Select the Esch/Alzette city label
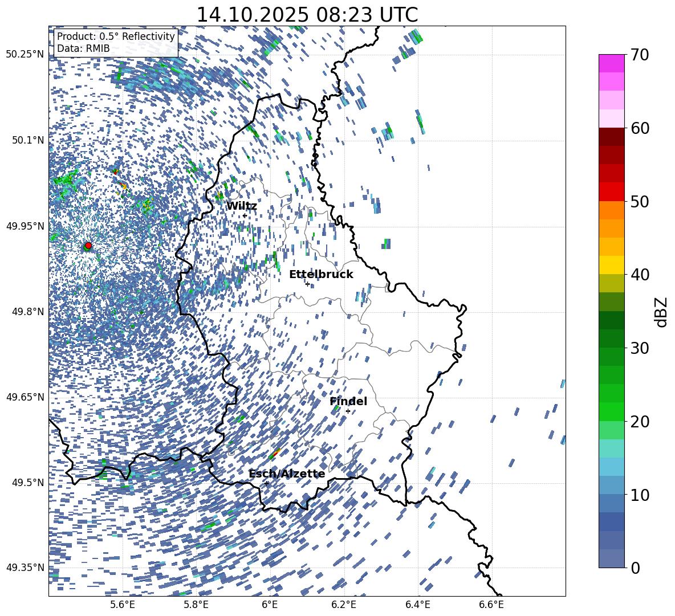 point(287,474)
